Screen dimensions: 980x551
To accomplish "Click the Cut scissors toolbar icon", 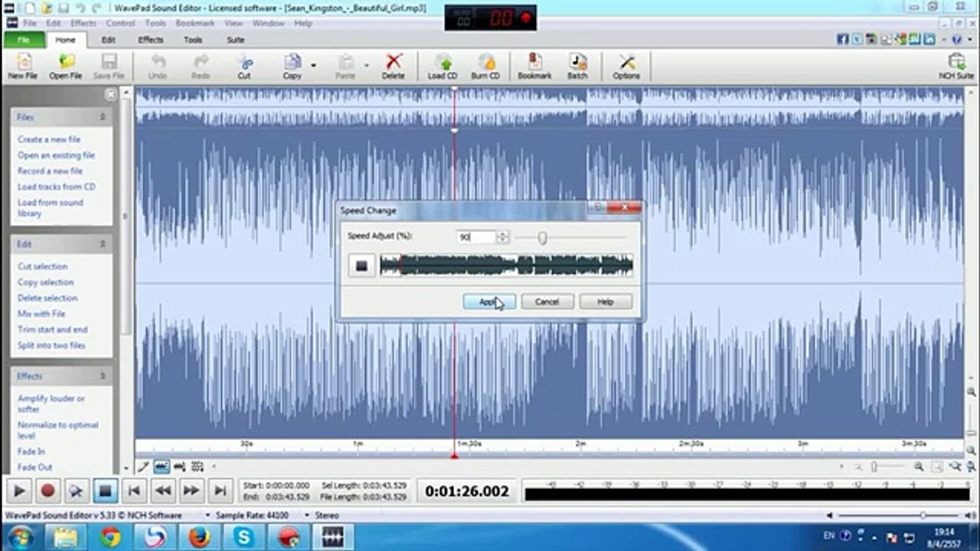I will (x=244, y=66).
